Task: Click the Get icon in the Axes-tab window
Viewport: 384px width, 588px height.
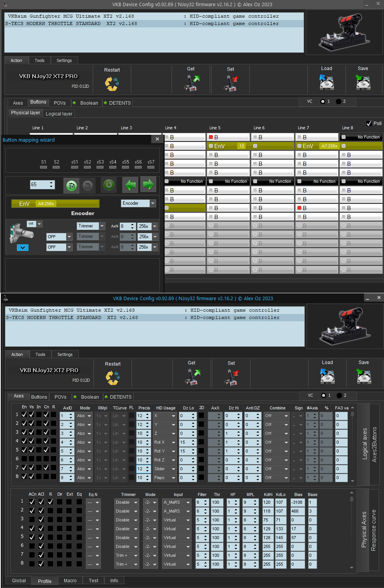Action: click(193, 377)
